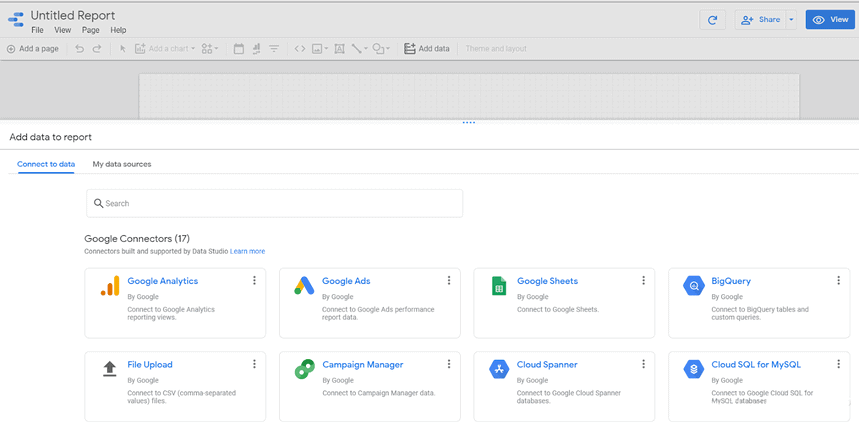Expand the BigQuery card's more options
Screen dimensions: 859x435
coord(838,281)
